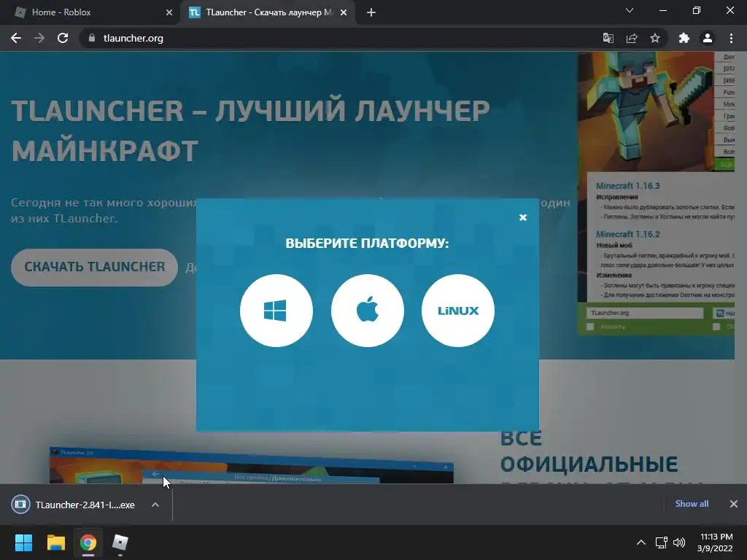The height and width of the screenshot is (560, 747).
Task: View site security lock info
Action: (x=92, y=38)
